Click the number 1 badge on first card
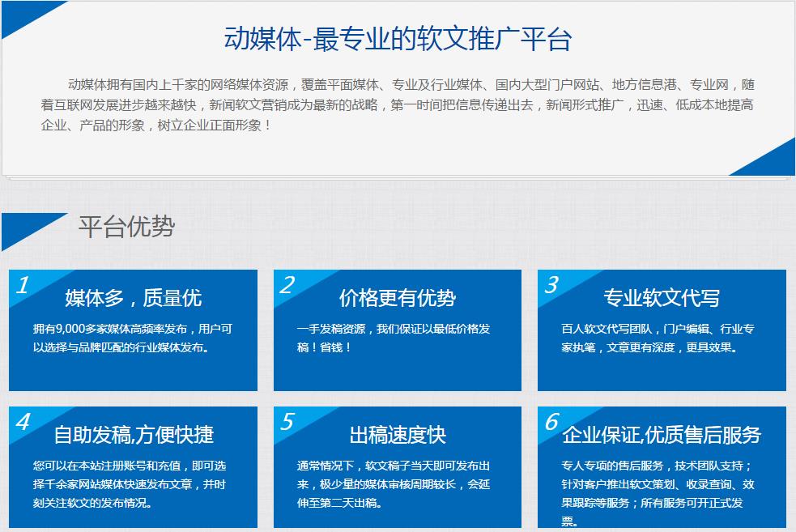Screen dimensions: 796x532 23,285
